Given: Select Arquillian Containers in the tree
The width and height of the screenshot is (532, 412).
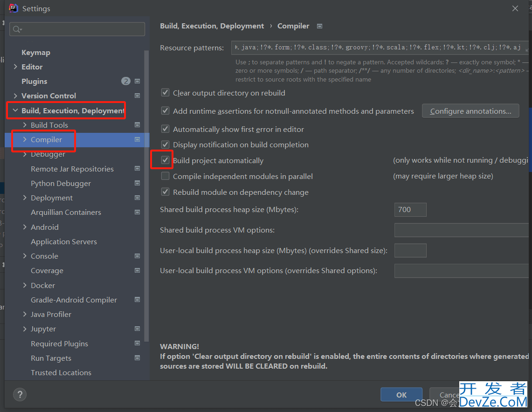Looking at the screenshot, I should (x=66, y=212).
